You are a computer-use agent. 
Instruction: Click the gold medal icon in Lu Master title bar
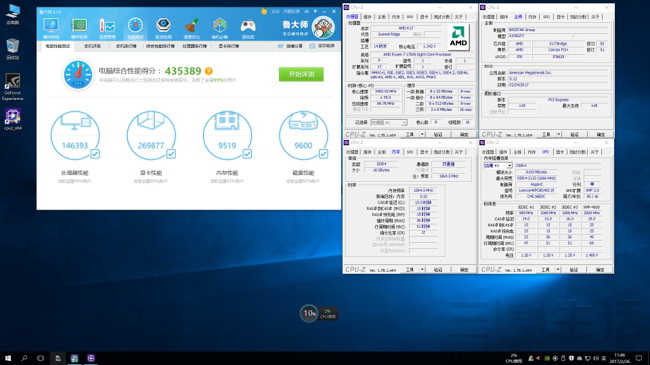[264, 11]
